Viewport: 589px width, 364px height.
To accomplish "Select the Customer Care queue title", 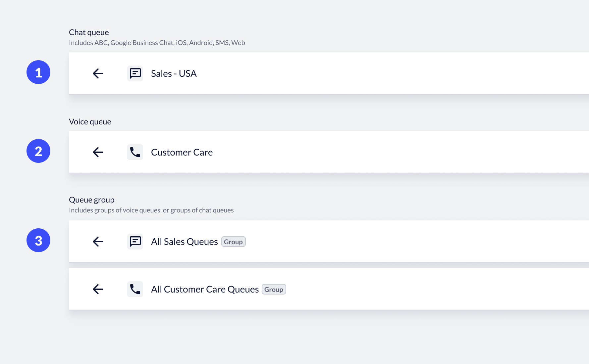I will pos(182,152).
